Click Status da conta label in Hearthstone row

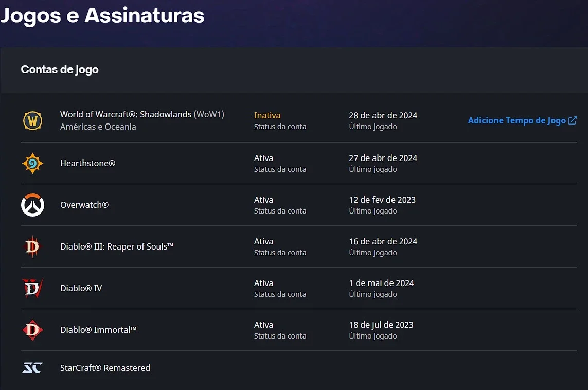coord(280,169)
